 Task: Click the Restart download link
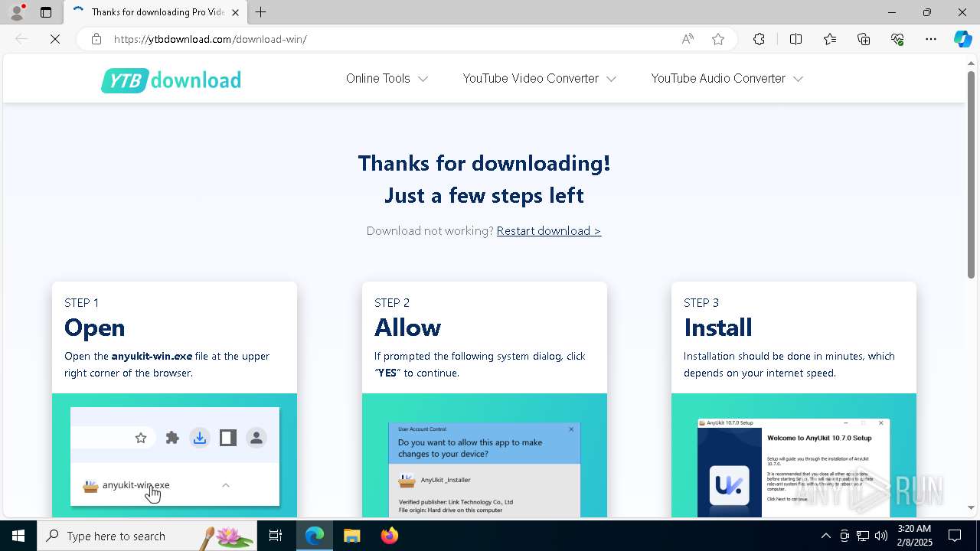[x=549, y=231]
